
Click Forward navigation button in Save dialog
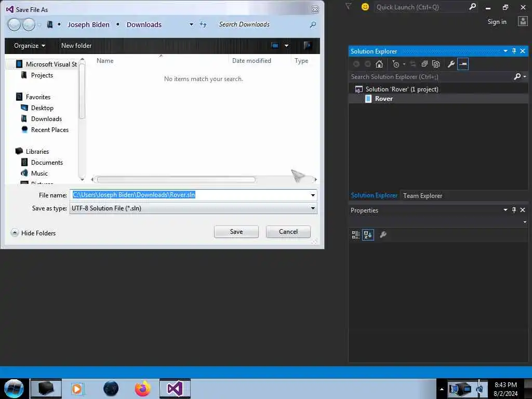(29, 24)
